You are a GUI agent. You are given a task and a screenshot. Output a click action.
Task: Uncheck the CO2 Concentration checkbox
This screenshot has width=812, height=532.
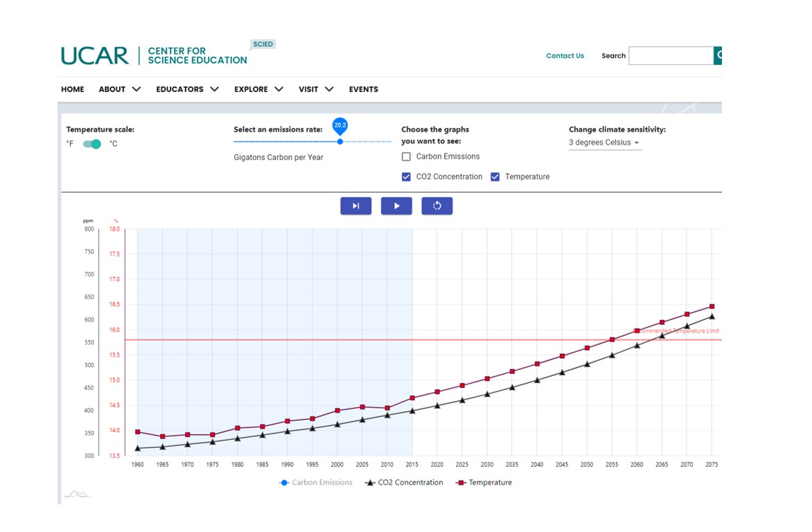coord(407,177)
